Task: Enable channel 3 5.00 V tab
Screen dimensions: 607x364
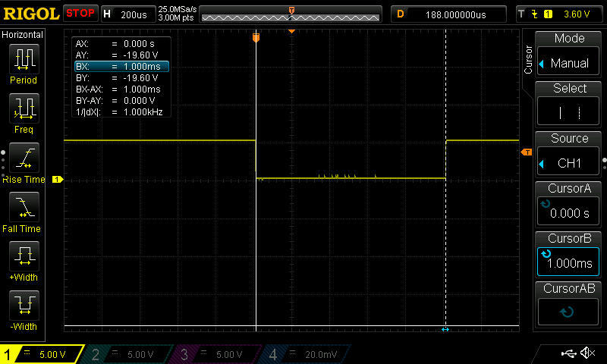Action: [x=215, y=354]
